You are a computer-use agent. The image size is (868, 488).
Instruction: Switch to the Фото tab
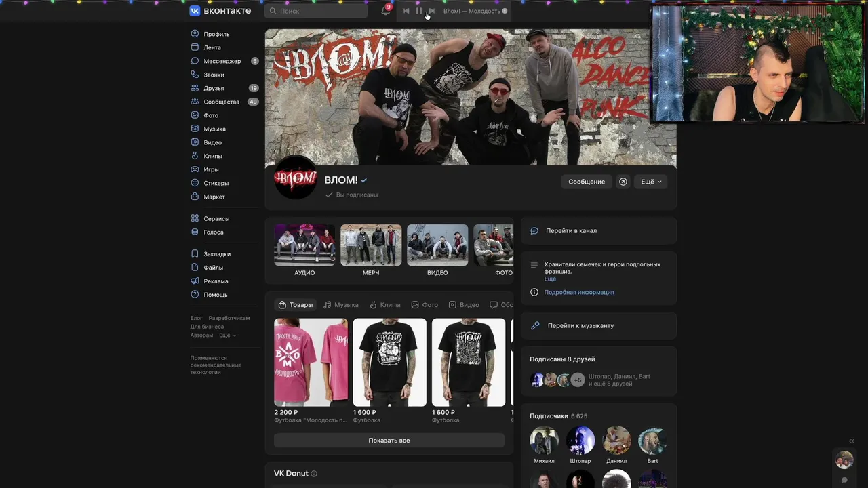(425, 305)
